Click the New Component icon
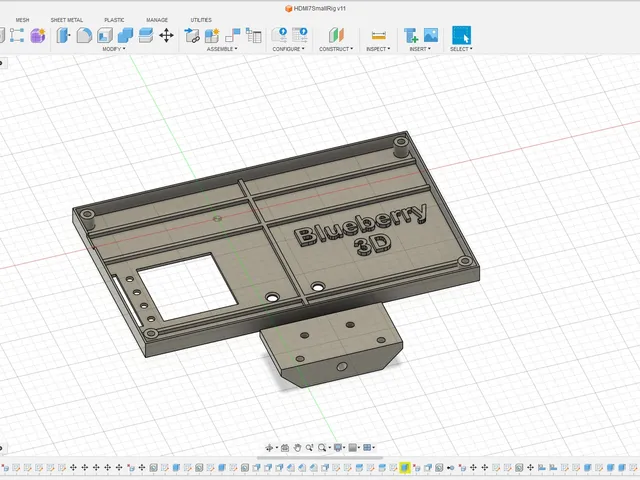The image size is (640, 480). tap(212, 36)
